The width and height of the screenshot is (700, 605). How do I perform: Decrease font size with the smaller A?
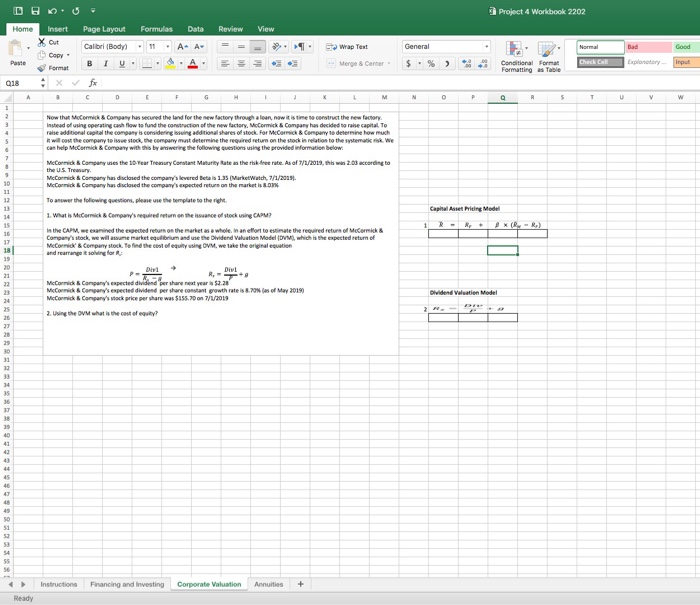pos(199,46)
